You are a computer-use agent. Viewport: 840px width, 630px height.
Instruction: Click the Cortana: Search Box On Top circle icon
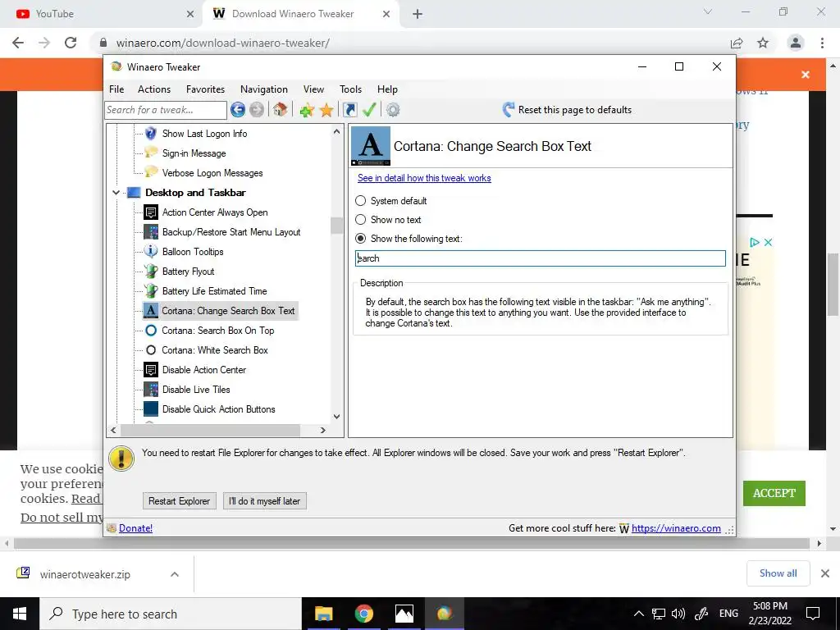pos(151,331)
